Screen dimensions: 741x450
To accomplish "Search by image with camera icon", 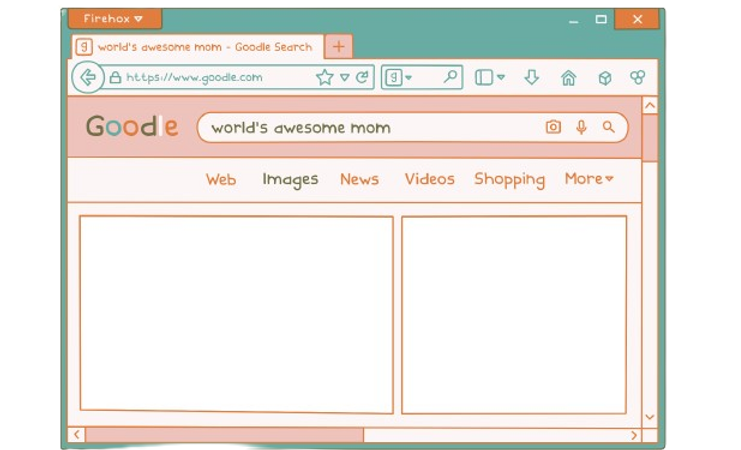I will click(553, 127).
